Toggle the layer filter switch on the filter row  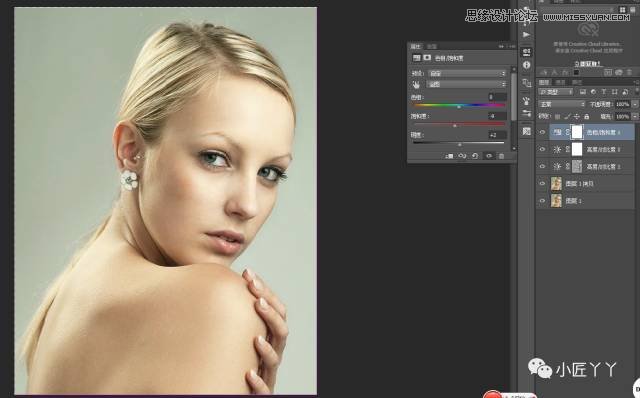click(x=636, y=92)
